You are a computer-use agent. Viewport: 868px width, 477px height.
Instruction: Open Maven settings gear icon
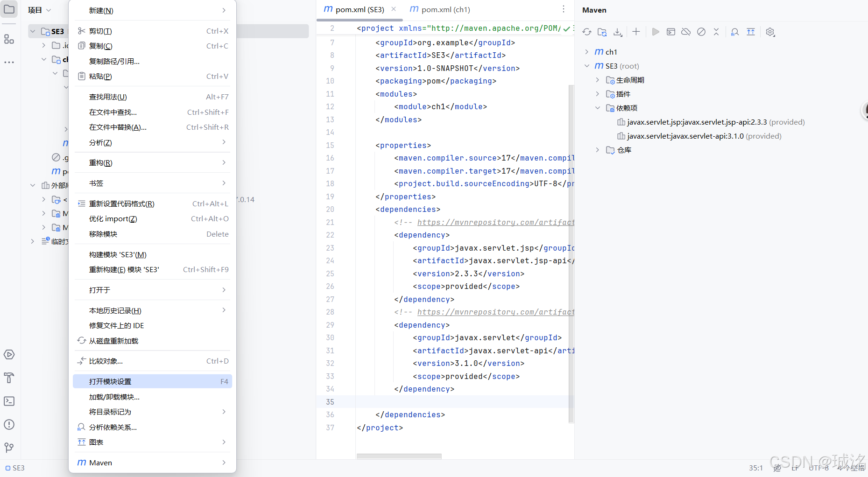point(770,32)
